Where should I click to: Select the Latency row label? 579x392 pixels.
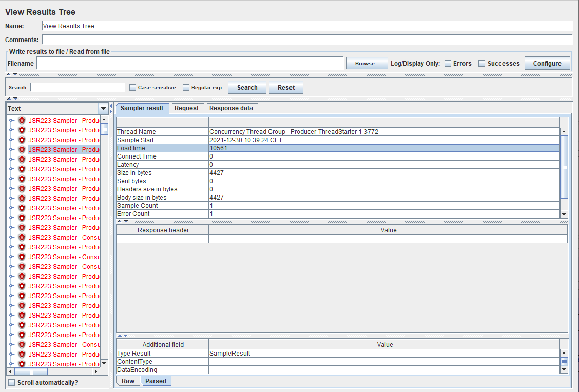(128, 165)
